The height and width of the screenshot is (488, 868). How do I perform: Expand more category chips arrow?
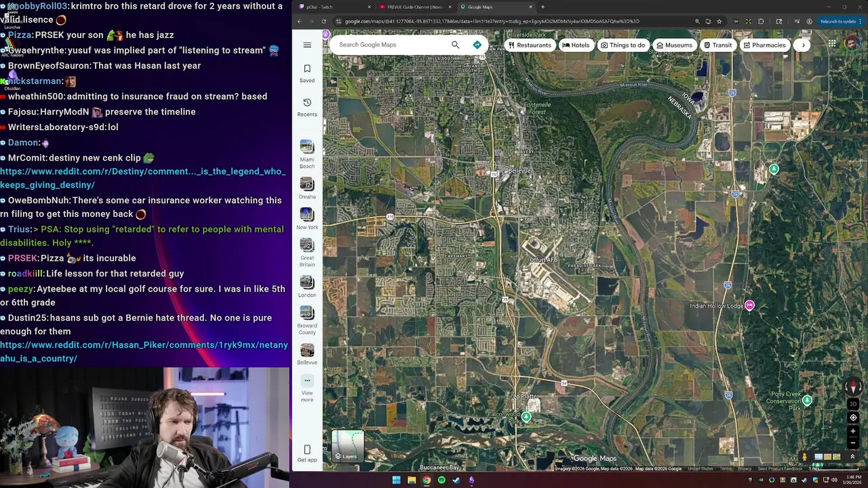pyautogui.click(x=803, y=45)
